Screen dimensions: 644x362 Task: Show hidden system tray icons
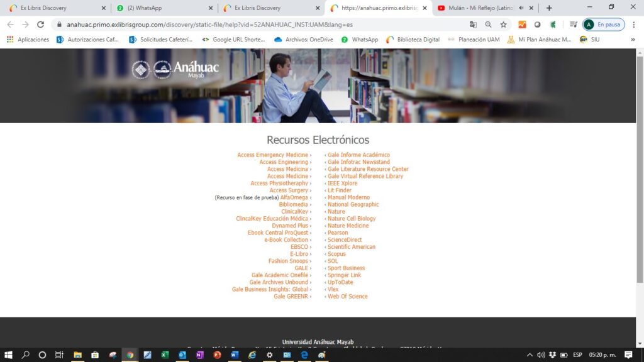[x=530, y=354]
